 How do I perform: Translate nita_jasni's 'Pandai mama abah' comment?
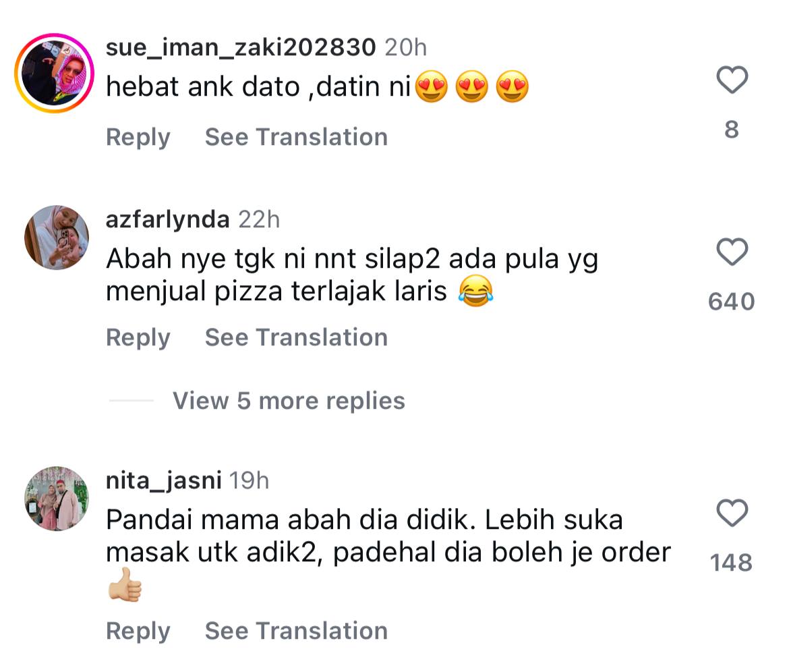click(296, 631)
